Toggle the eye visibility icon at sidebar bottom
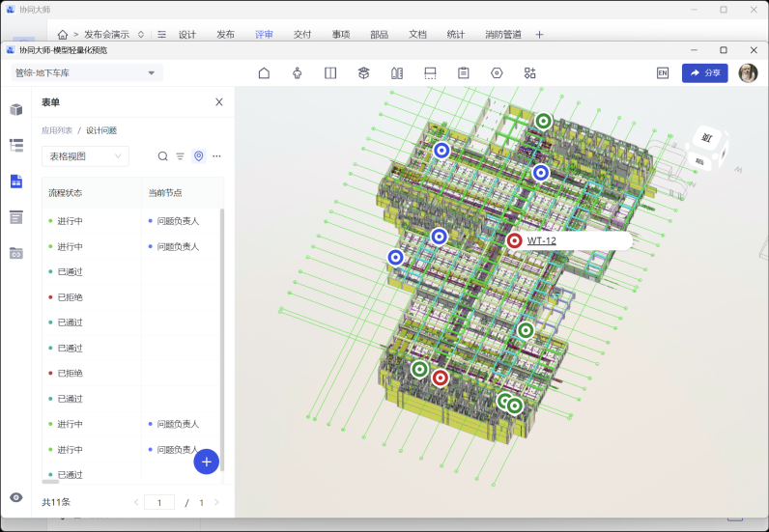The height and width of the screenshot is (532, 769). pos(16,497)
